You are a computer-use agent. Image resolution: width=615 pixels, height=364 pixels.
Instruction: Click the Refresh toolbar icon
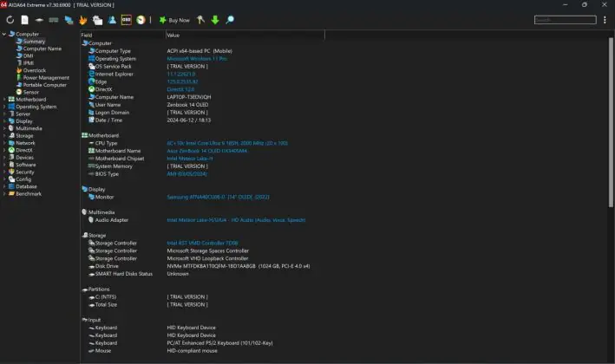[x=10, y=20]
